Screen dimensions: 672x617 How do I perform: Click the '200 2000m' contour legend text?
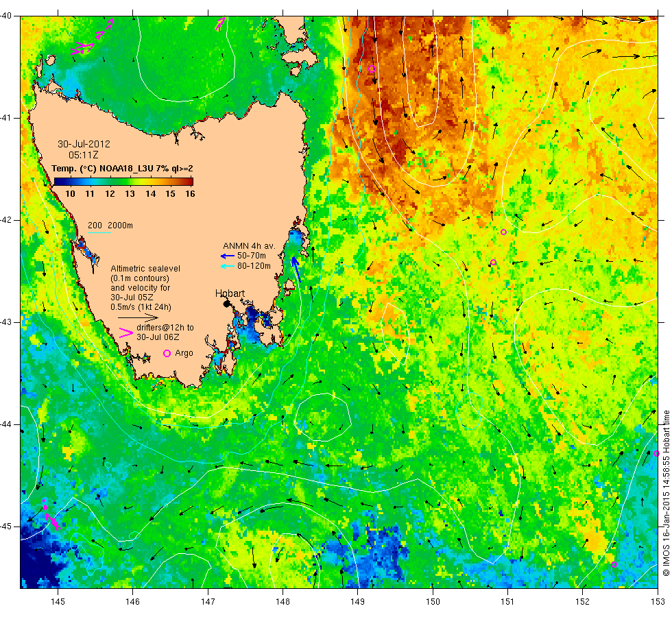pyautogui.click(x=110, y=226)
